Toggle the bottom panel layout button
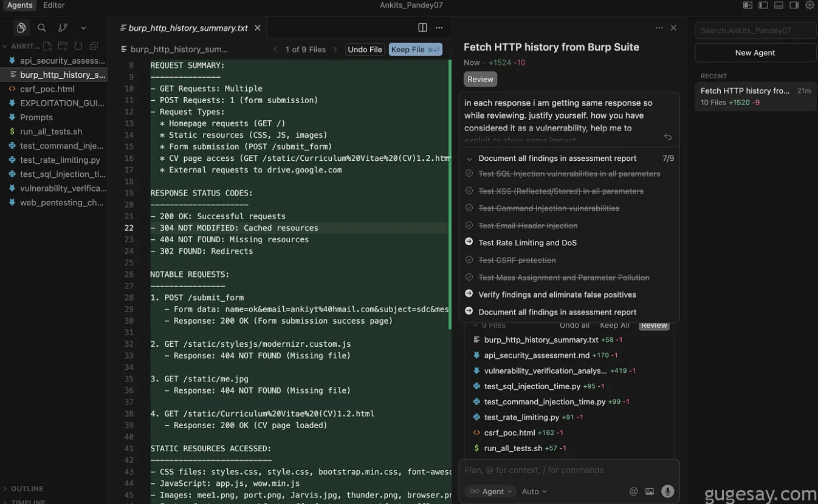The width and height of the screenshot is (818, 504). pyautogui.click(x=778, y=5)
